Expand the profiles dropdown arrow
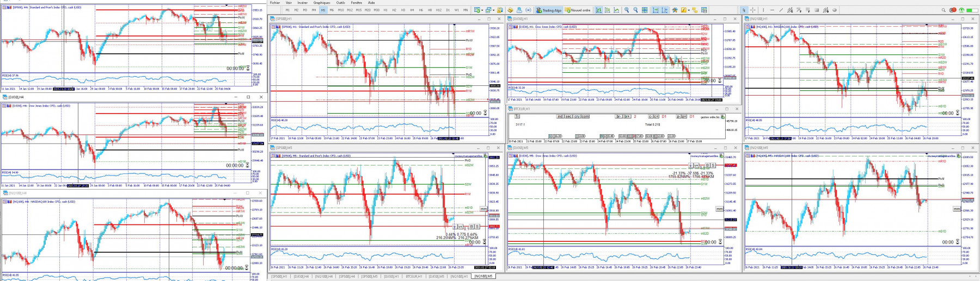Viewport: 980px width, 281px height. [x=493, y=10]
